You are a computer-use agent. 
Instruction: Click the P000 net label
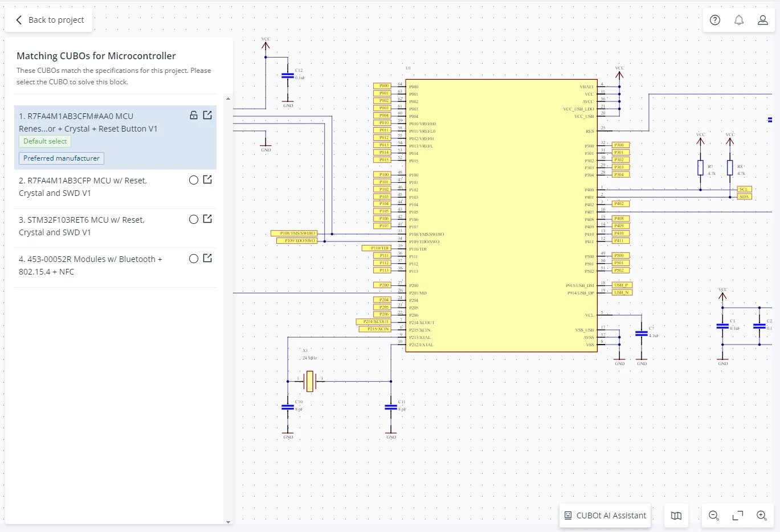coord(382,86)
